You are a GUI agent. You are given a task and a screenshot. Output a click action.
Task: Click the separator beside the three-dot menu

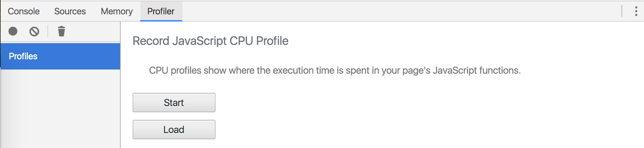622,11
